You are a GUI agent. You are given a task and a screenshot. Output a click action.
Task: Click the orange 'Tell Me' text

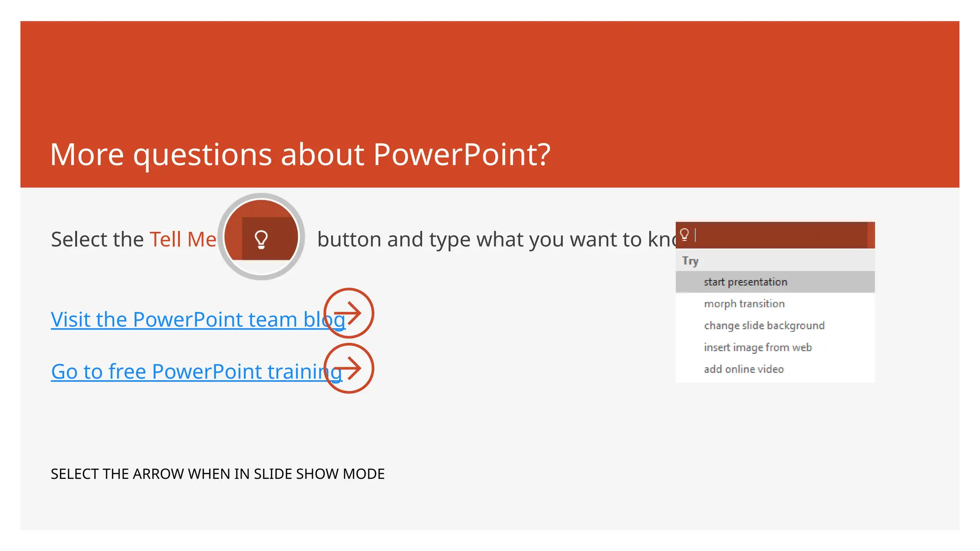pyautogui.click(x=183, y=239)
